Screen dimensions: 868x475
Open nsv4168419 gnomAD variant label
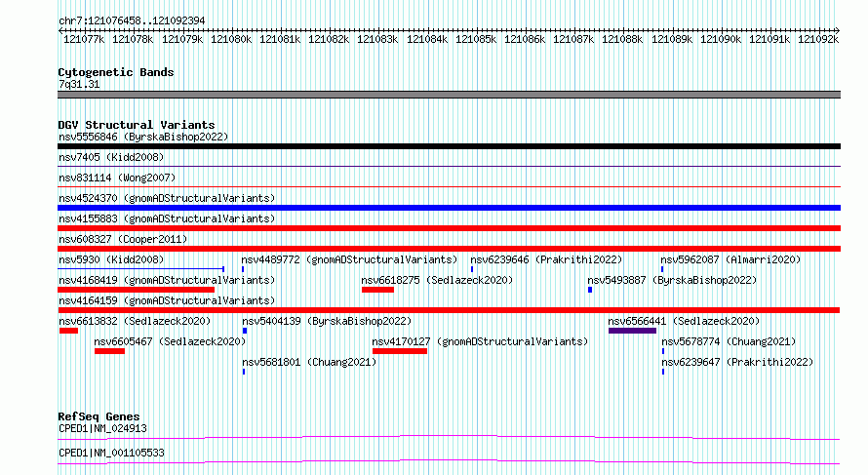tap(167, 280)
